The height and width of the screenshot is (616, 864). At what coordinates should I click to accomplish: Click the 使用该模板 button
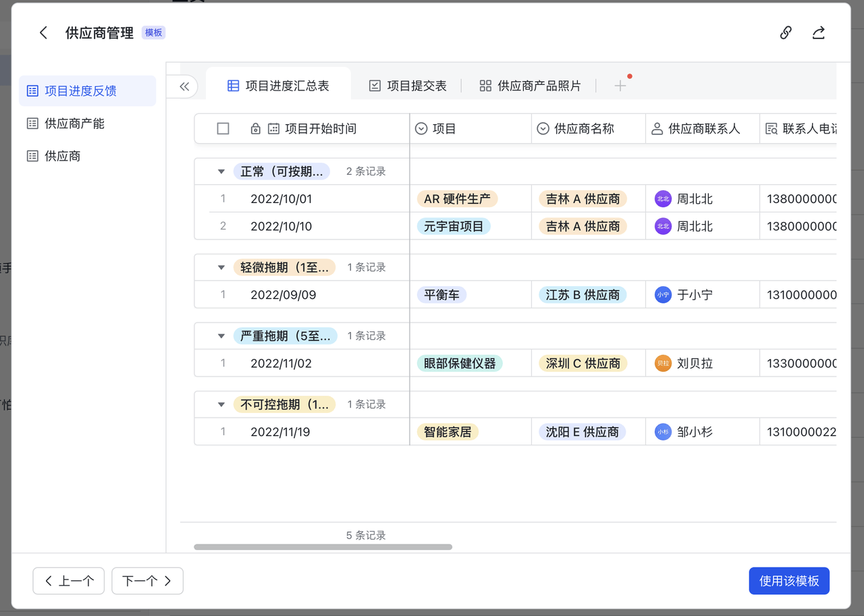click(788, 581)
